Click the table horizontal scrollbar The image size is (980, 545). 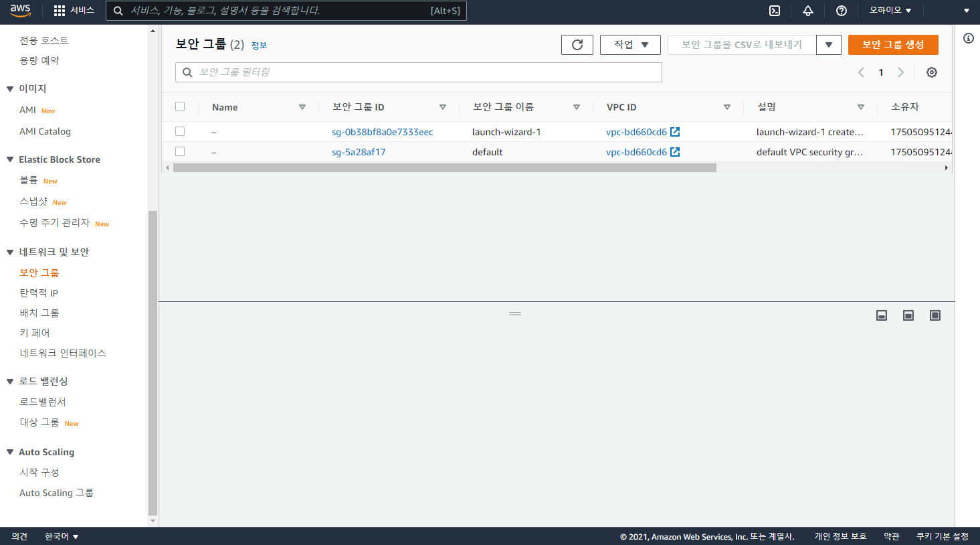tap(445, 168)
